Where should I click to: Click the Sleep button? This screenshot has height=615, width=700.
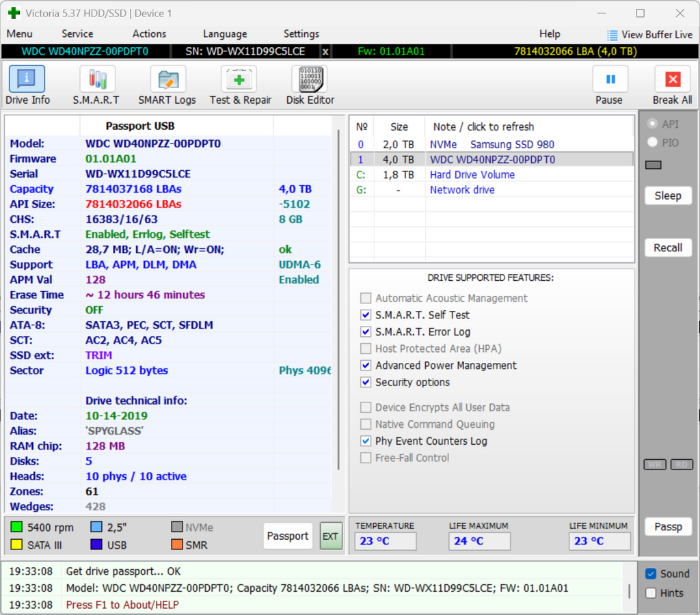pos(668,196)
